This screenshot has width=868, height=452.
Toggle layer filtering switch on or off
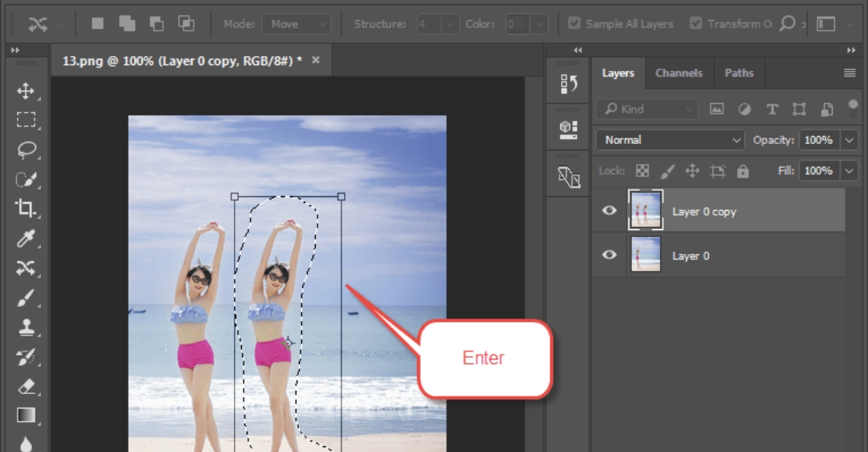[x=853, y=108]
